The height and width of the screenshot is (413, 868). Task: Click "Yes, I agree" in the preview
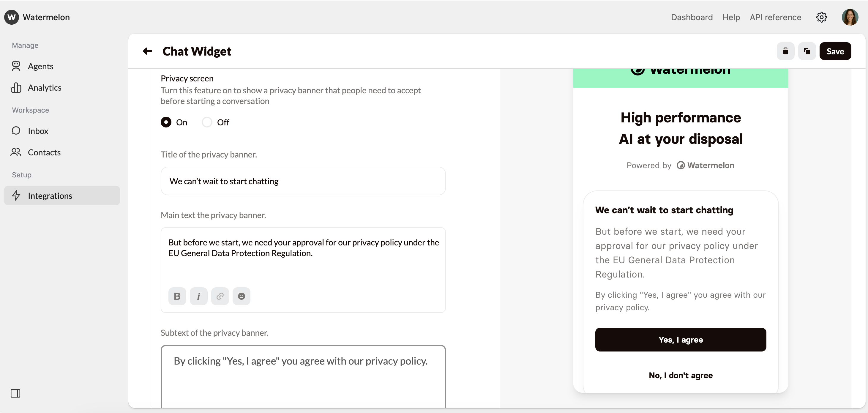[681, 340]
